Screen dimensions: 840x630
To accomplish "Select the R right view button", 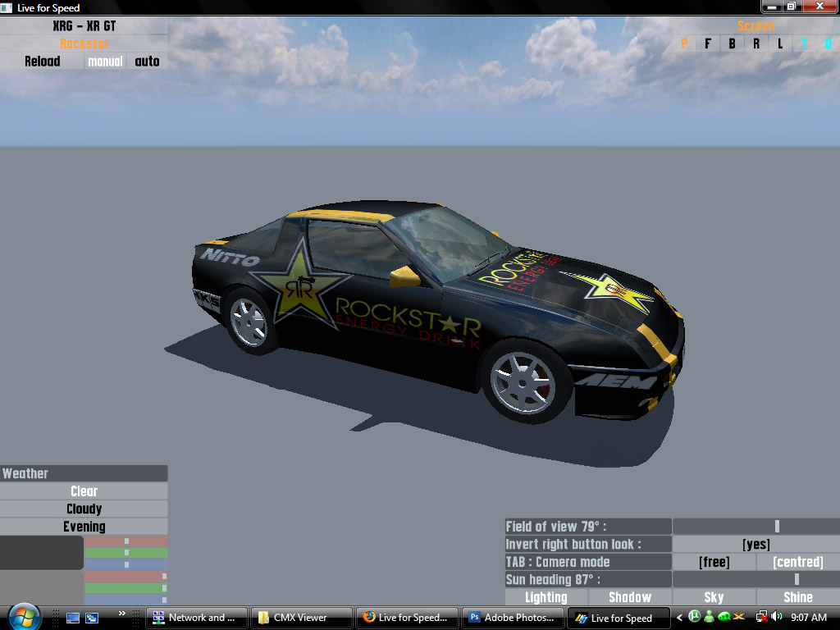I will [756, 43].
